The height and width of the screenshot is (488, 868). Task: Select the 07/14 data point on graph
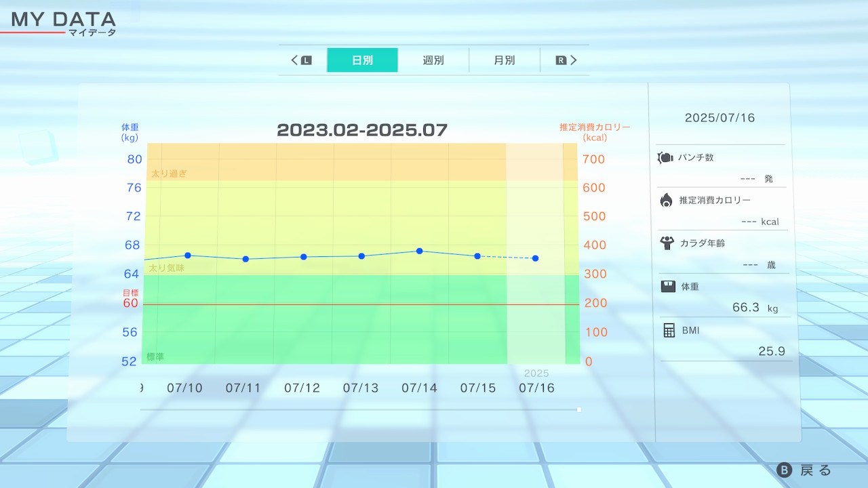(420, 251)
